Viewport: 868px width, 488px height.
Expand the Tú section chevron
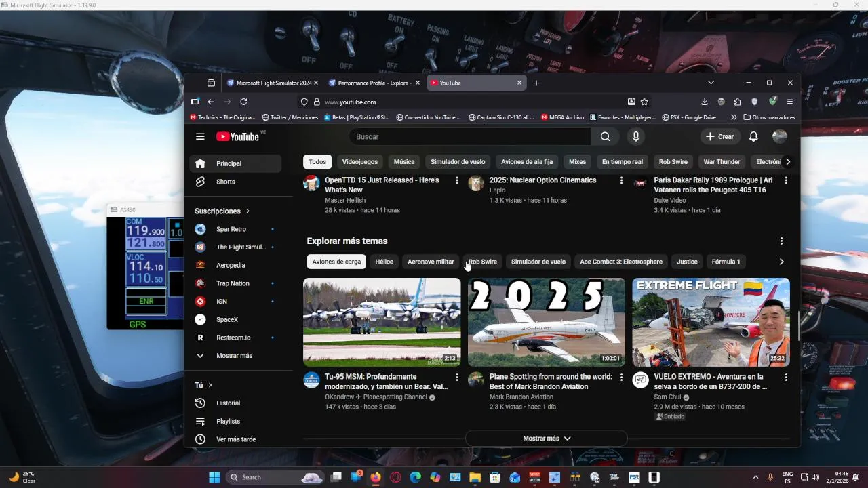[x=210, y=385]
